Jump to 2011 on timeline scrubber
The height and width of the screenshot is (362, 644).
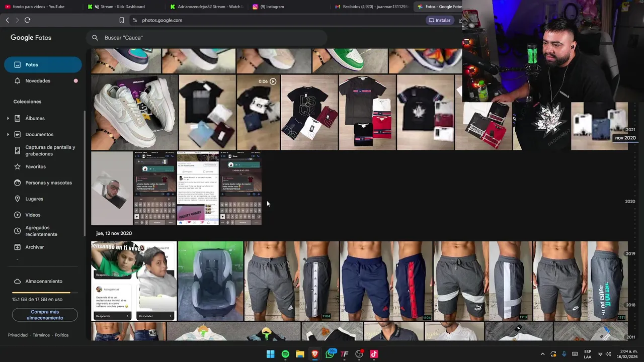pyautogui.click(x=630, y=337)
